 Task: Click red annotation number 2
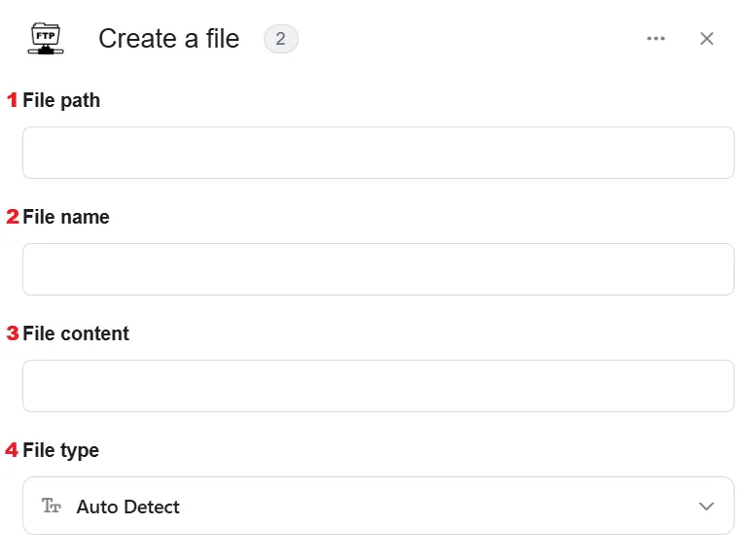[x=13, y=217]
